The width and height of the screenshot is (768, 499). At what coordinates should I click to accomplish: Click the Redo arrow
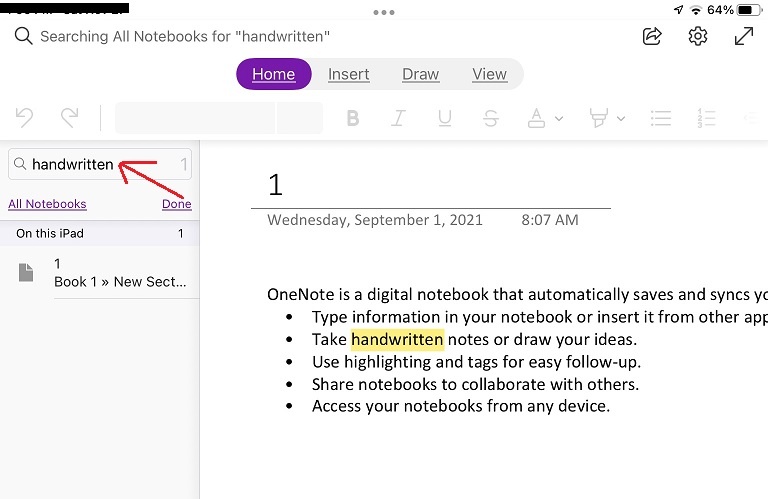pyautogui.click(x=70, y=118)
